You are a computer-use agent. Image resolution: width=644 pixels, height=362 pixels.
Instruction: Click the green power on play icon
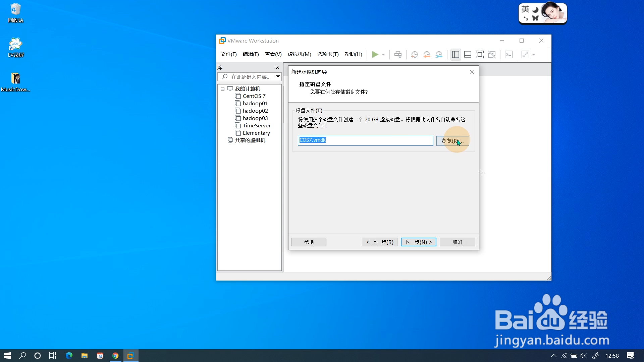pos(375,54)
